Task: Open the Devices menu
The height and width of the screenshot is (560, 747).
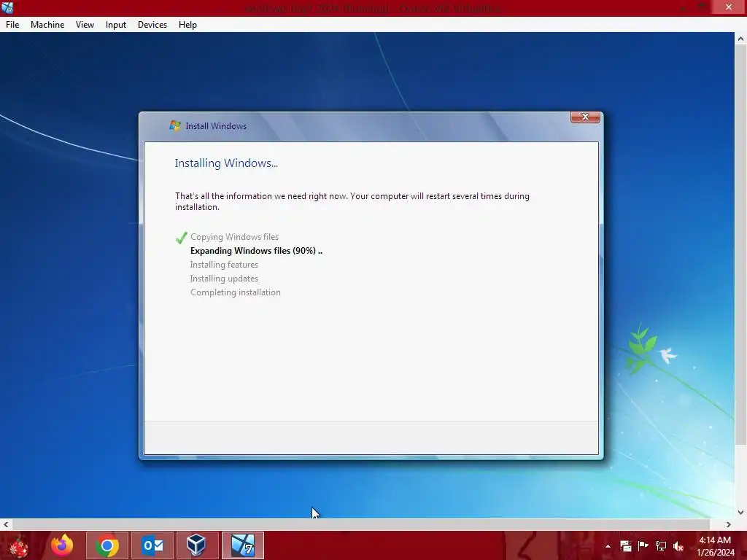Action: click(152, 25)
